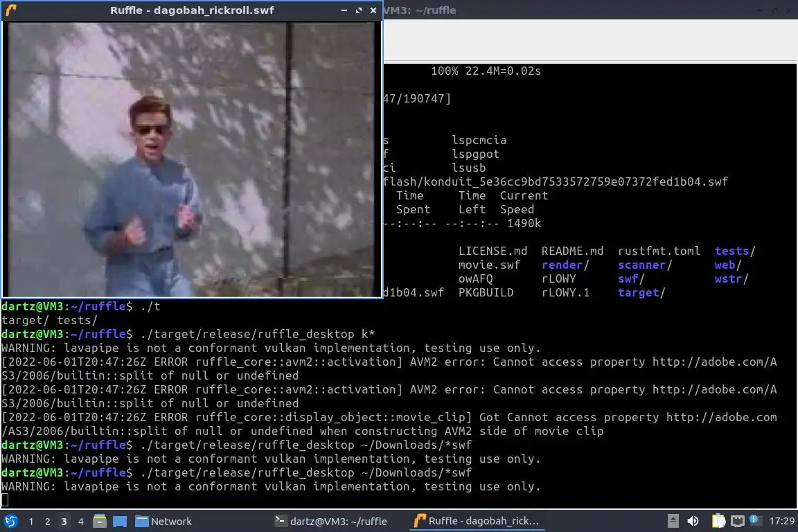
Task: Minimize the Ruffle player window
Action: pos(344,10)
